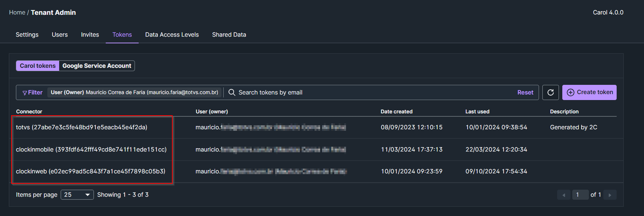The height and width of the screenshot is (216, 644).
Task: Open the Shared Data tab
Action: (229, 34)
